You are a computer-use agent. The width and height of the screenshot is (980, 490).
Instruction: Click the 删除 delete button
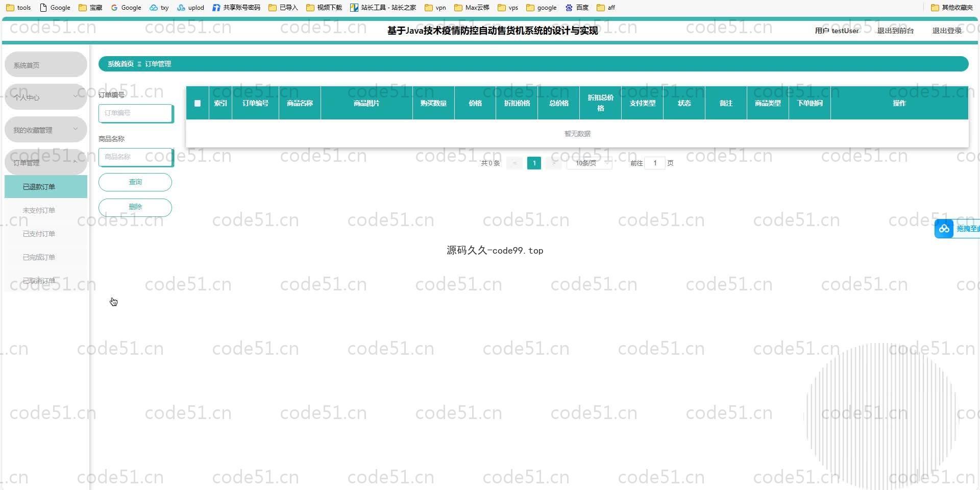(135, 207)
